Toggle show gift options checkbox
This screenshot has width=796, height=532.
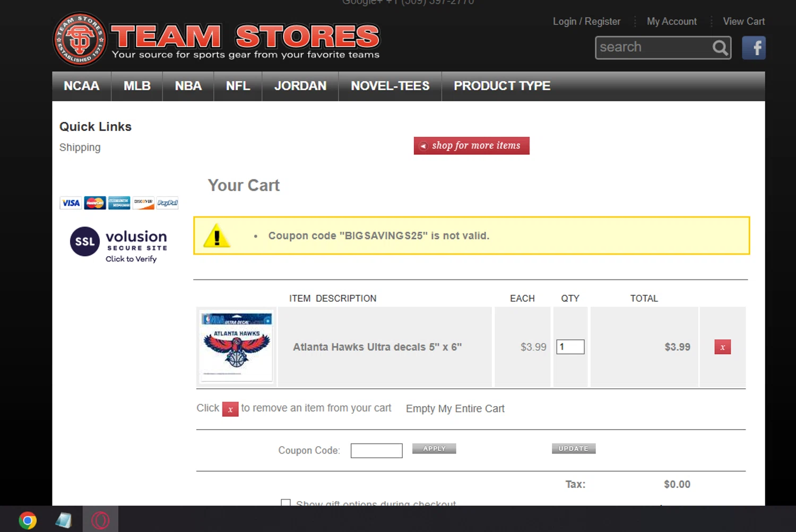[x=285, y=502]
